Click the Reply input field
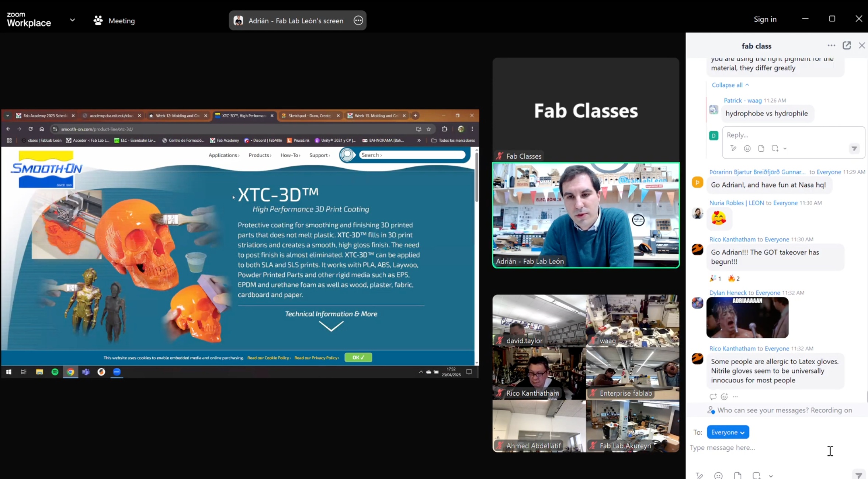Viewport: 868px width, 479px height. [794, 135]
